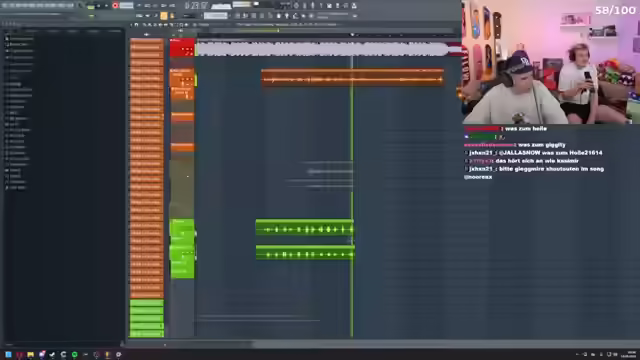Click the '58/100' counter text
The height and width of the screenshot is (360, 640).
(615, 10)
